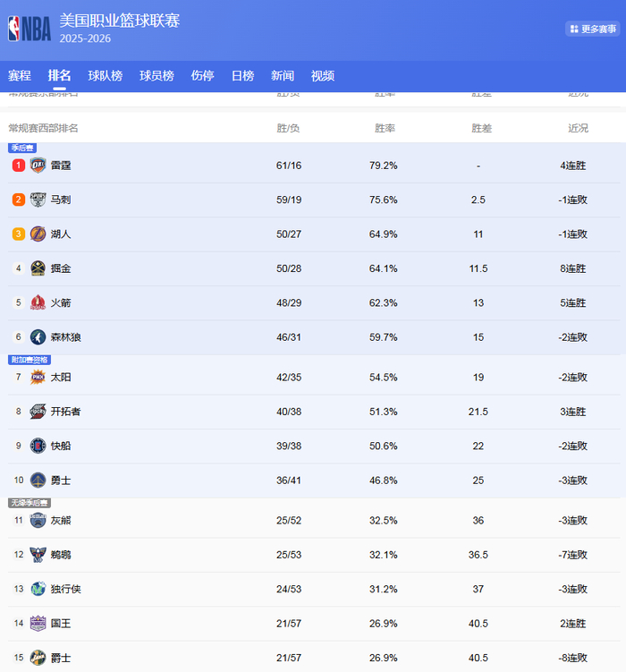
Task: Click the Warriors (勇士) team logo
Action: pyautogui.click(x=38, y=480)
